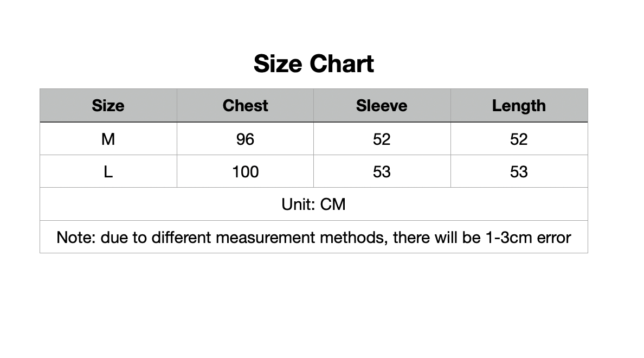Click length value 53 in L row
644x358 pixels.
(x=519, y=172)
